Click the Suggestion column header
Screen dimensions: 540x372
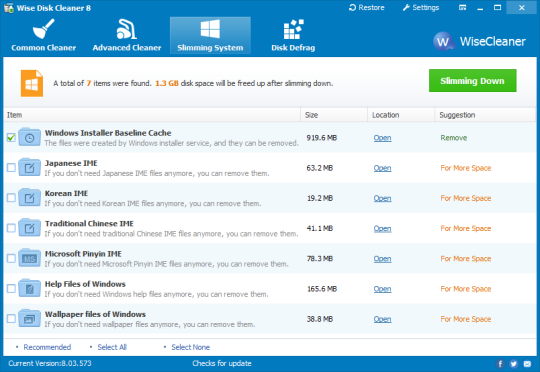click(x=485, y=115)
